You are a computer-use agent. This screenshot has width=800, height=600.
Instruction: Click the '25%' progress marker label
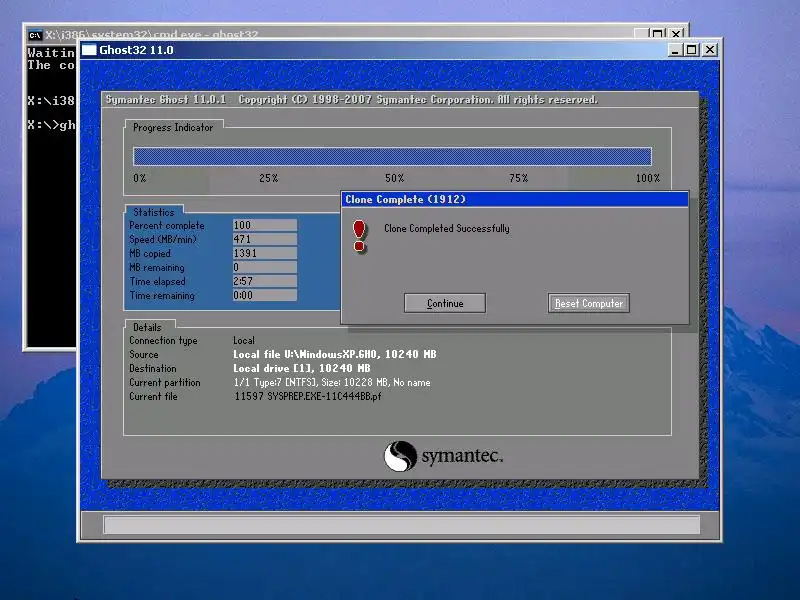268,178
